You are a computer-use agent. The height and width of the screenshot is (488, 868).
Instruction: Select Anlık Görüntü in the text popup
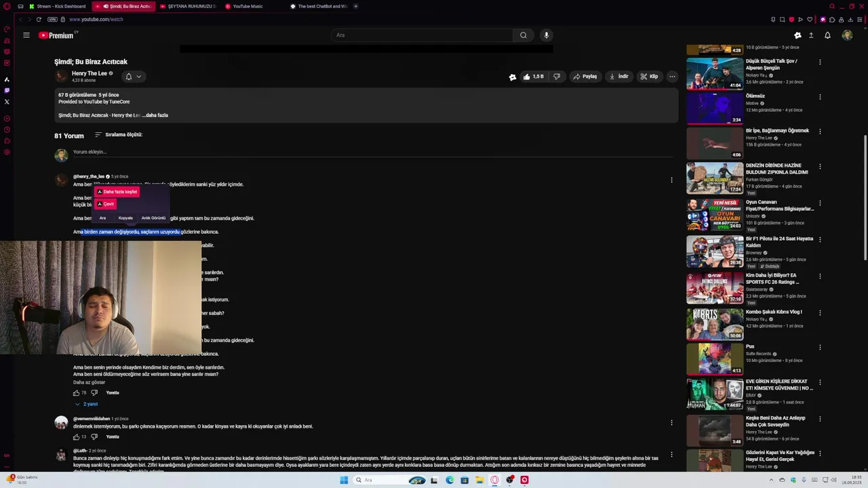click(153, 218)
